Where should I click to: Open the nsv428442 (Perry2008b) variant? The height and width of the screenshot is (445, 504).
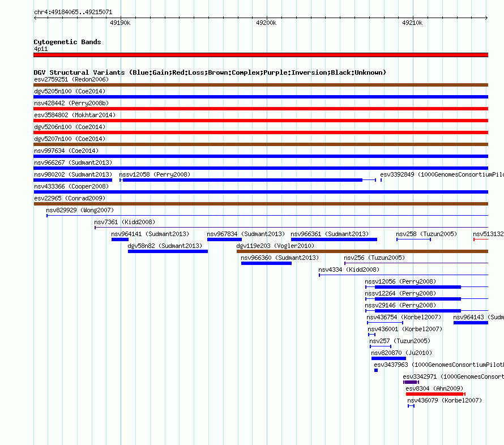click(71, 103)
